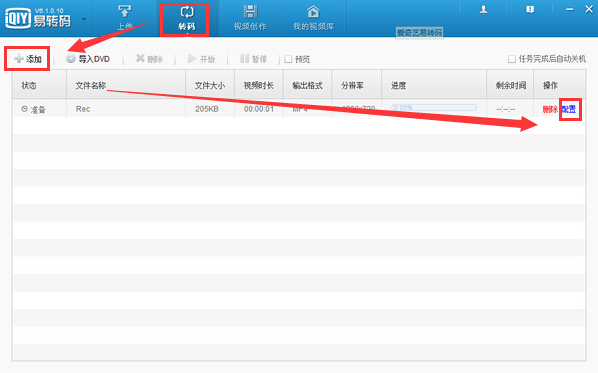The height and width of the screenshot is (373, 598).
Task: Open the 我的视频库 video library tab
Action: point(313,18)
